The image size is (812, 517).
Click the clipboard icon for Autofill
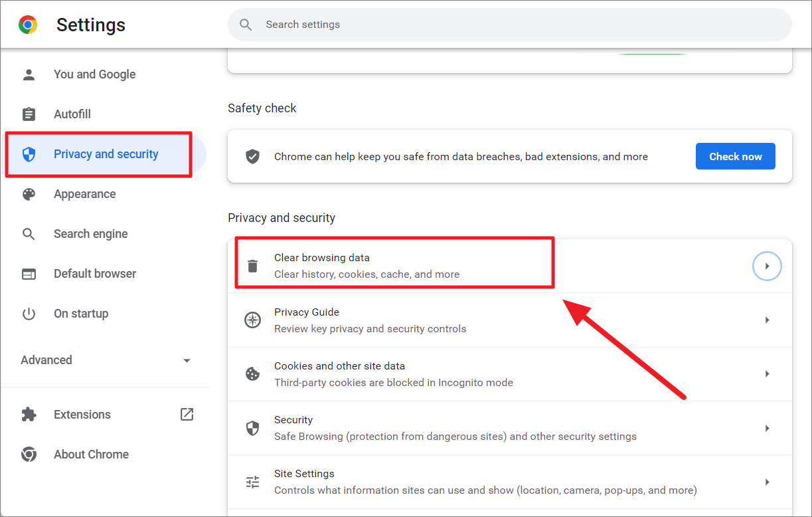click(x=29, y=114)
